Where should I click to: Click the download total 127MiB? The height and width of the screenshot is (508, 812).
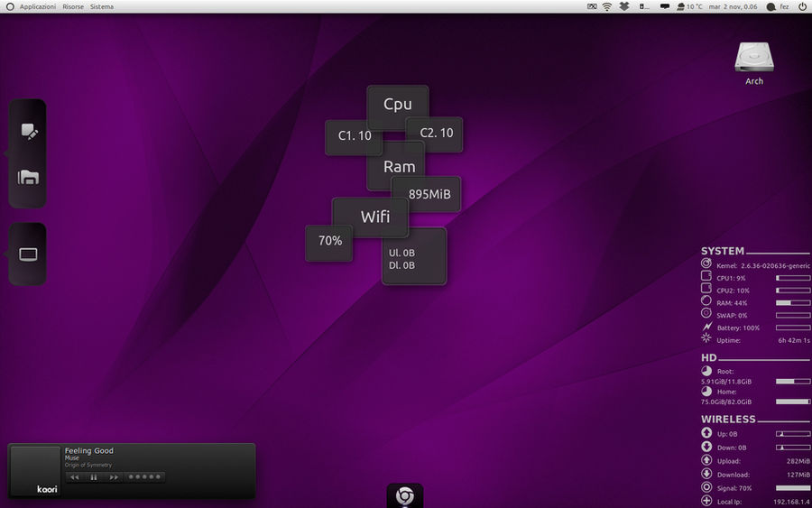point(798,475)
